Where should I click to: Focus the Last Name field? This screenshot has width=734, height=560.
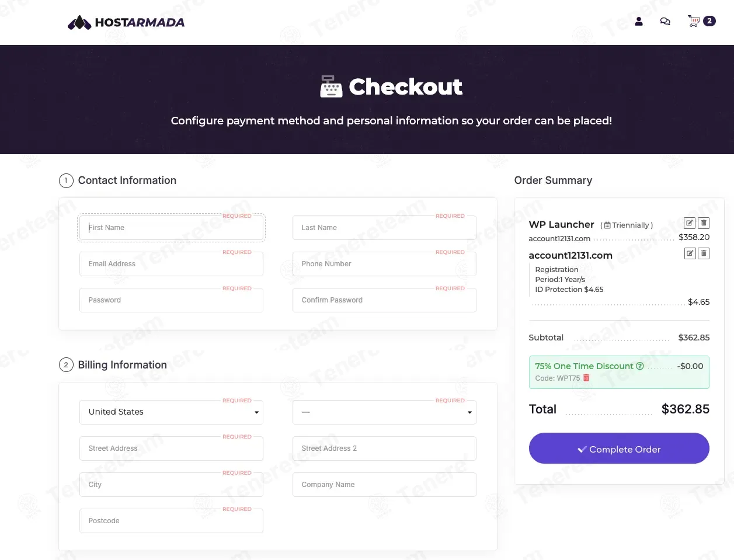384,228
